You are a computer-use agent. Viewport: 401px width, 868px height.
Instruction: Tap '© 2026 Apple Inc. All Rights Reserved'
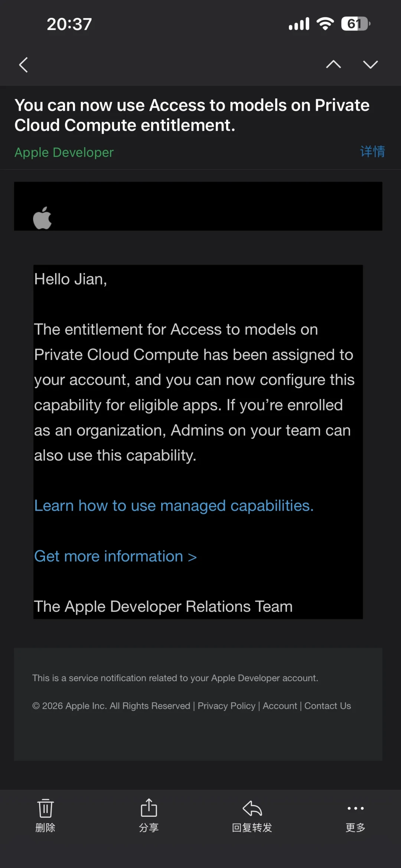click(111, 706)
